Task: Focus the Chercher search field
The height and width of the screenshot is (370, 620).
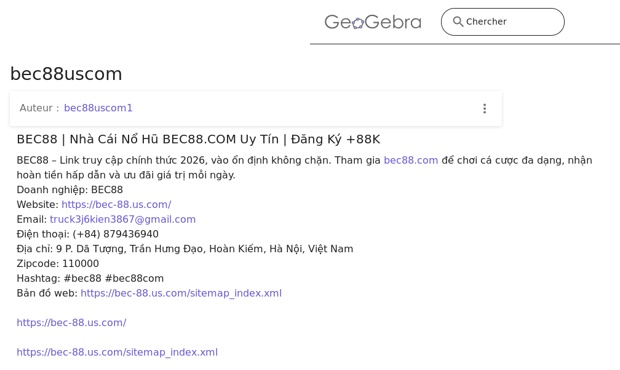Action: 503,22
